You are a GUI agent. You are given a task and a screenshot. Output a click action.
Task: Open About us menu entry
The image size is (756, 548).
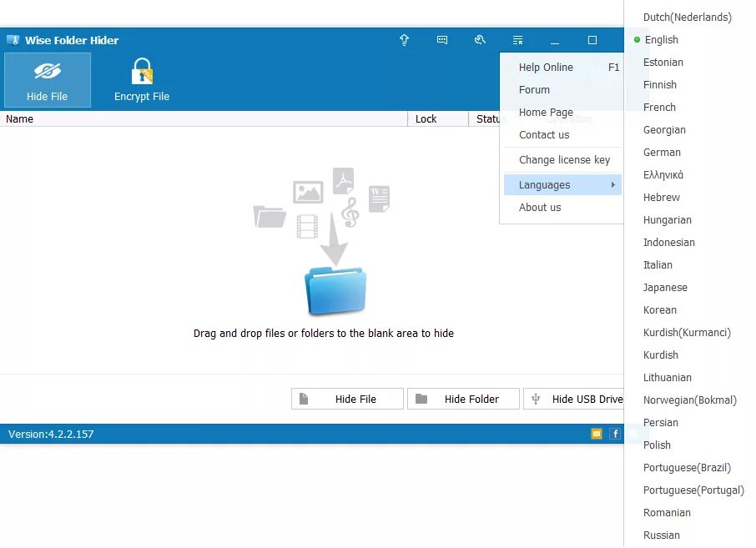562,207
